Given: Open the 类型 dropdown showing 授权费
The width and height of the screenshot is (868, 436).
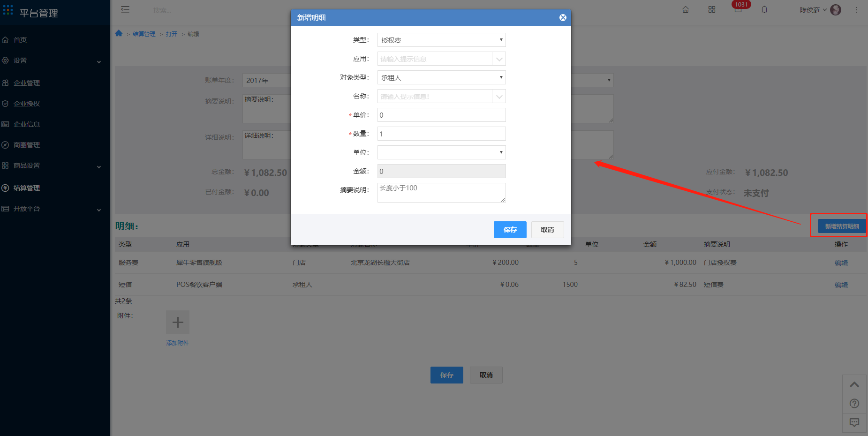Looking at the screenshot, I should click(x=441, y=40).
